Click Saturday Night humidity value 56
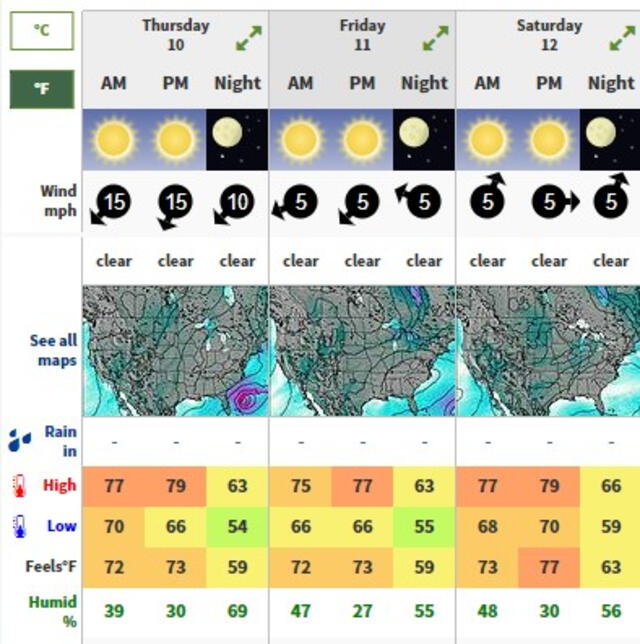 pyautogui.click(x=611, y=611)
